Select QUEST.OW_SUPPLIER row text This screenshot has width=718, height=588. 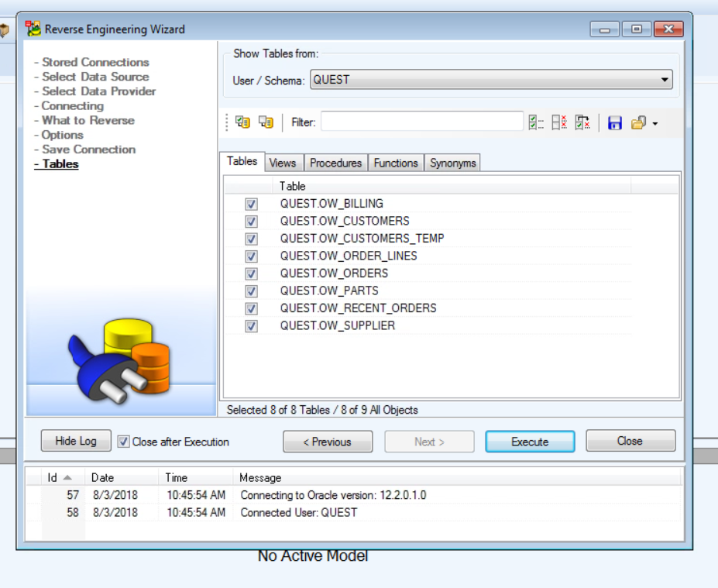(x=338, y=325)
